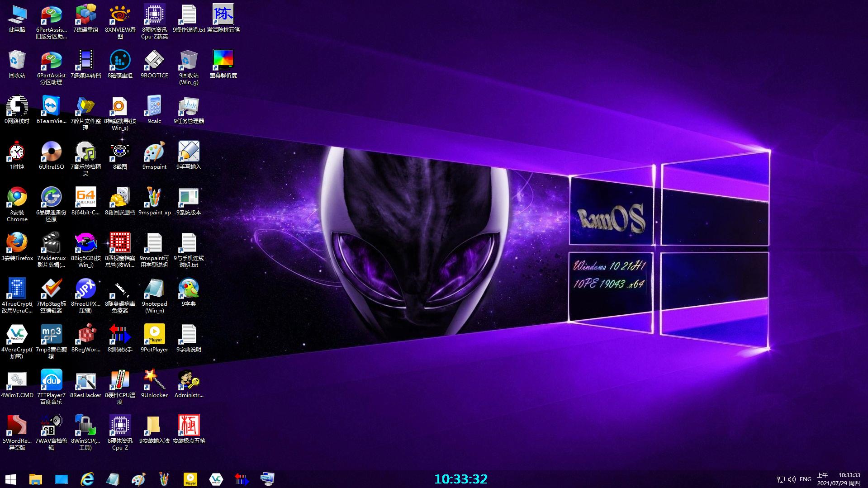Select the 8救回误删档 shortcut
The image size is (868, 488).
(x=120, y=202)
